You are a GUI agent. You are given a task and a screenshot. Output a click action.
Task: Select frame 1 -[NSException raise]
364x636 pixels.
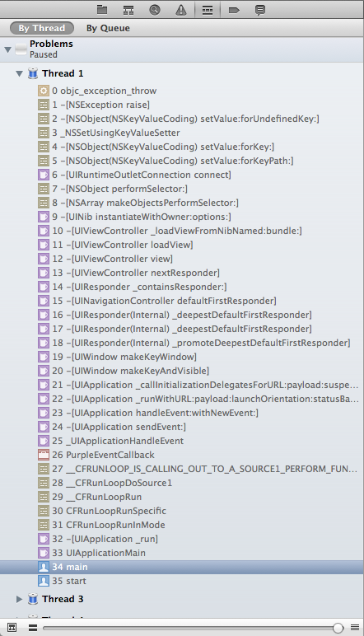[x=182, y=105]
